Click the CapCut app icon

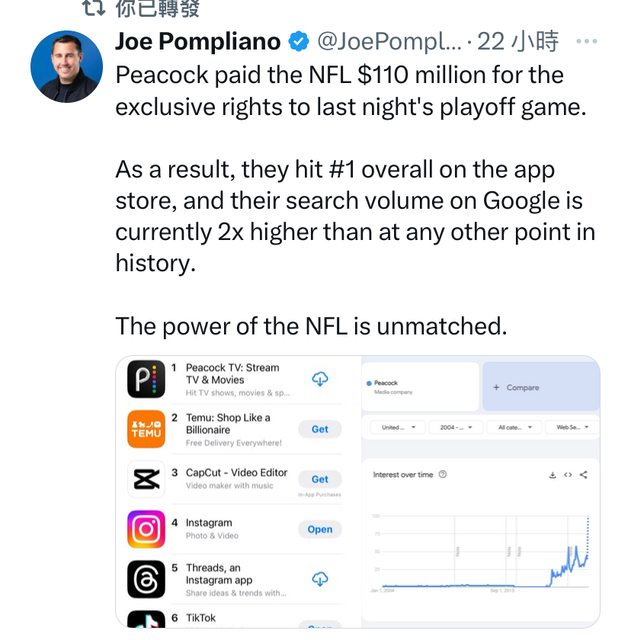pos(146,479)
